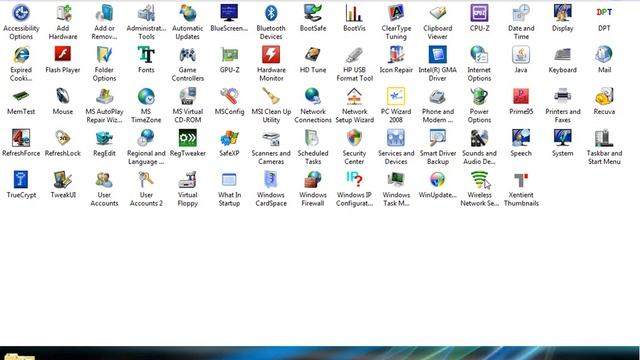Launch the BlueScreen item
The image size is (640, 360).
(229, 13)
